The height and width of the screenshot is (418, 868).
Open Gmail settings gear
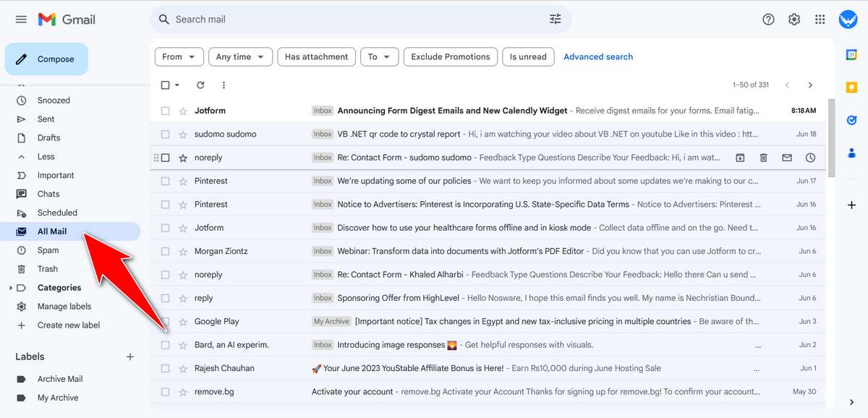(793, 19)
